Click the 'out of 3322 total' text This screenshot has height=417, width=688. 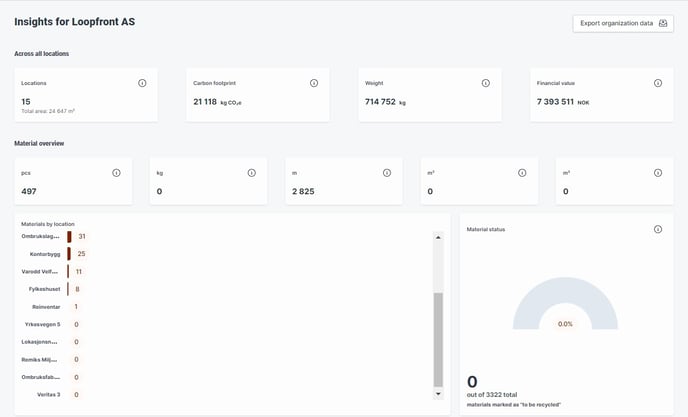492,395
